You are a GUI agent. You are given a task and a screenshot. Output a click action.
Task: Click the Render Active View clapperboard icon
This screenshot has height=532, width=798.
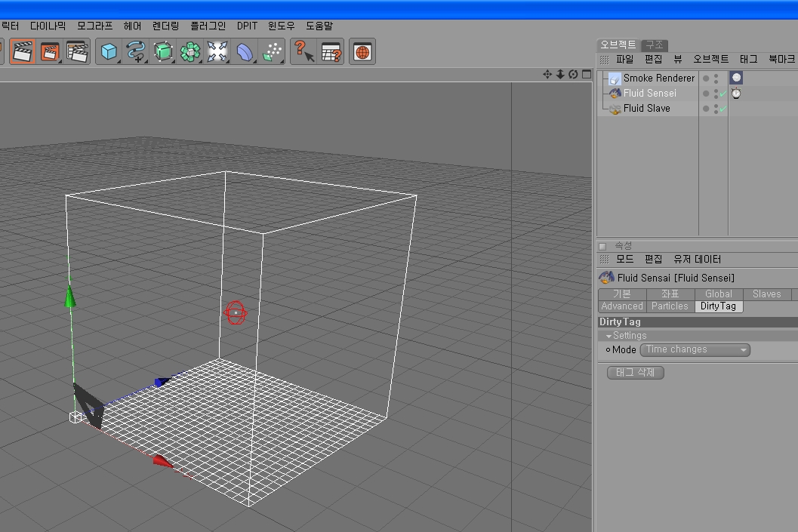pyautogui.click(x=23, y=51)
